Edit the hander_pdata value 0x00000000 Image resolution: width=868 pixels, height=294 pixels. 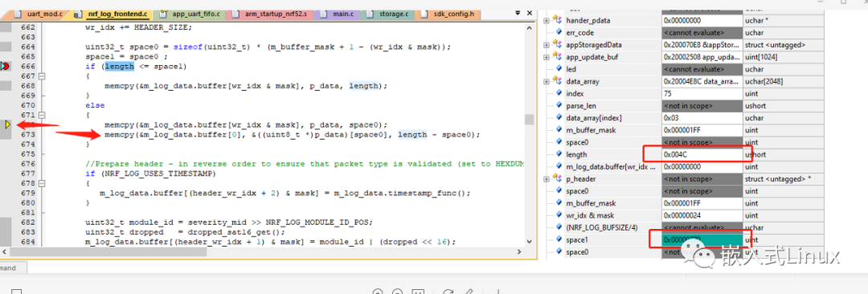[702, 21]
